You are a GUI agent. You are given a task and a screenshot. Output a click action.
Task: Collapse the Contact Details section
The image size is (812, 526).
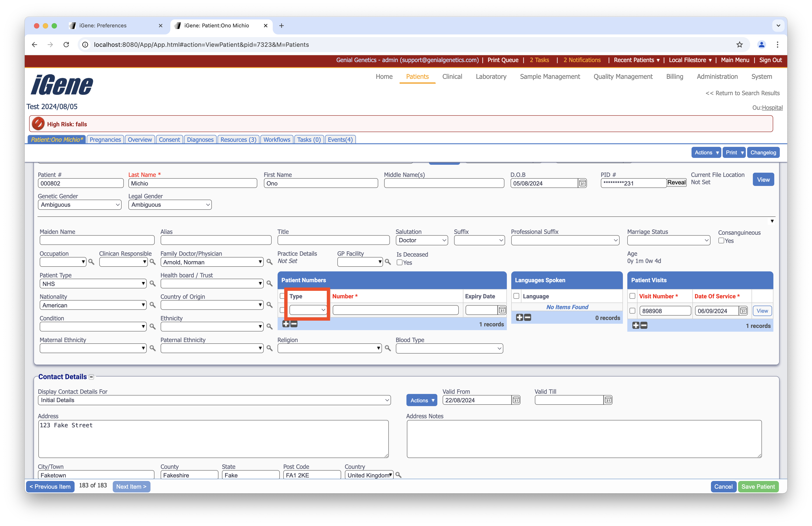tap(91, 377)
